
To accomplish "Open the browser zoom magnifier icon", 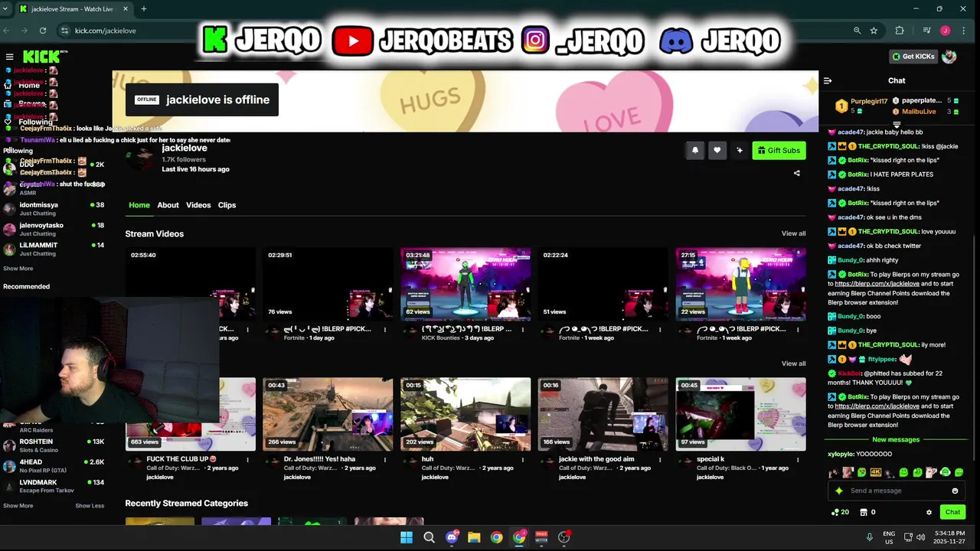I will pos(857,31).
